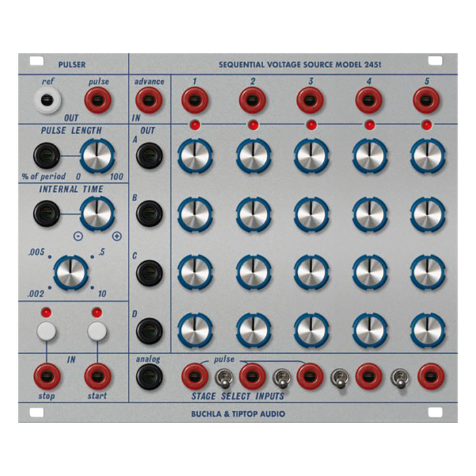Click stage 4 red pulse jack at top
Screen dimensions: 476x476
pos(369,100)
